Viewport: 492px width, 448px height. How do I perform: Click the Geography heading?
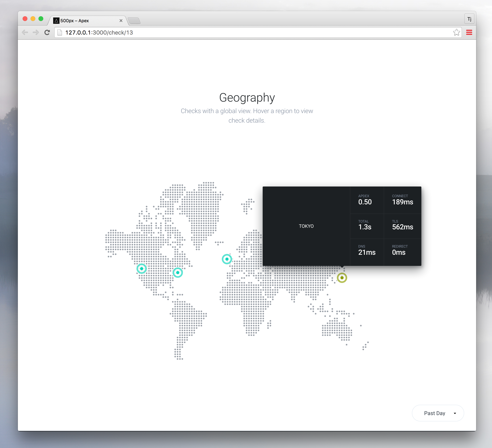pos(247,98)
